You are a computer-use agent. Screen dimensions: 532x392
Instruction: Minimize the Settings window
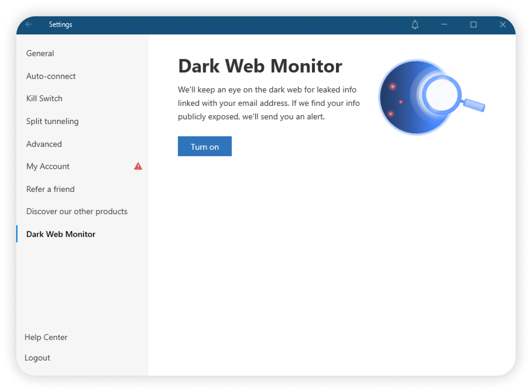(x=444, y=24)
